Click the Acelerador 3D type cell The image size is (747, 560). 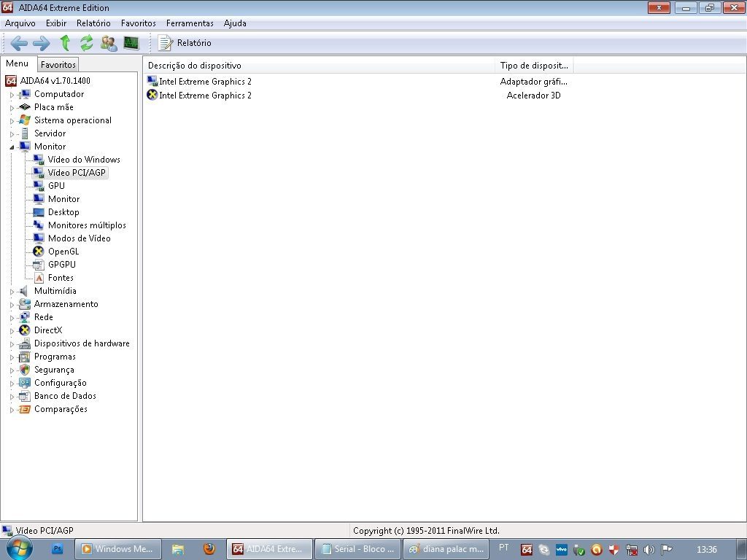click(x=533, y=96)
